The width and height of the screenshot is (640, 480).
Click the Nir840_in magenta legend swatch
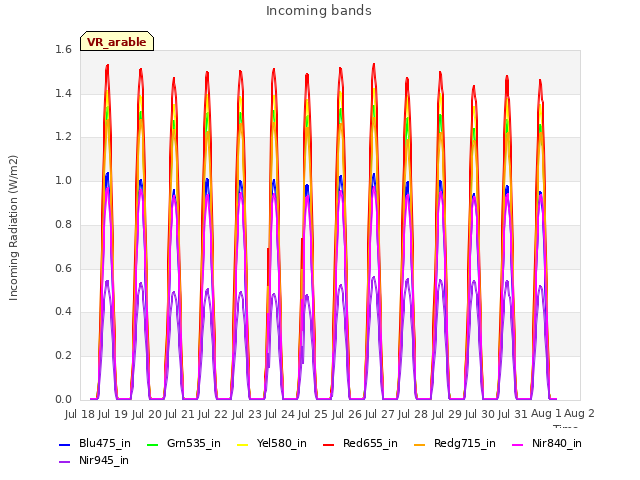click(x=518, y=444)
